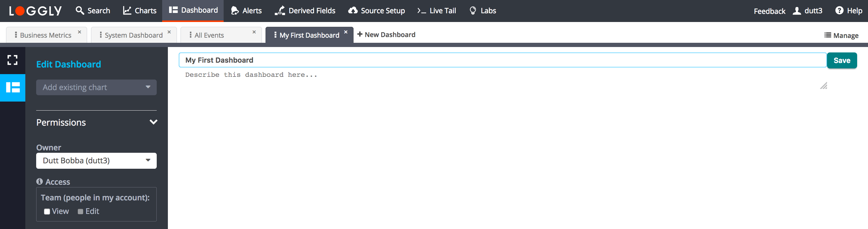Click New Dashboard
The image size is (868, 229).
pos(386,35)
